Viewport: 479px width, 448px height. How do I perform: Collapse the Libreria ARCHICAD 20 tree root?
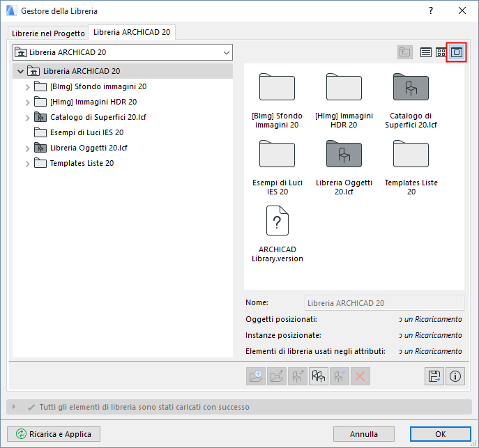pos(20,71)
